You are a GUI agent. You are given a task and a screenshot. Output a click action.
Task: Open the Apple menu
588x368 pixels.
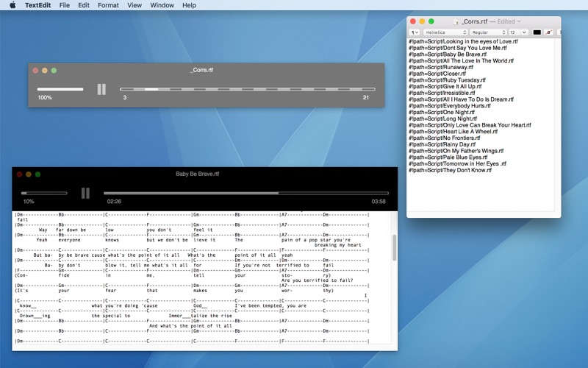(x=12, y=5)
